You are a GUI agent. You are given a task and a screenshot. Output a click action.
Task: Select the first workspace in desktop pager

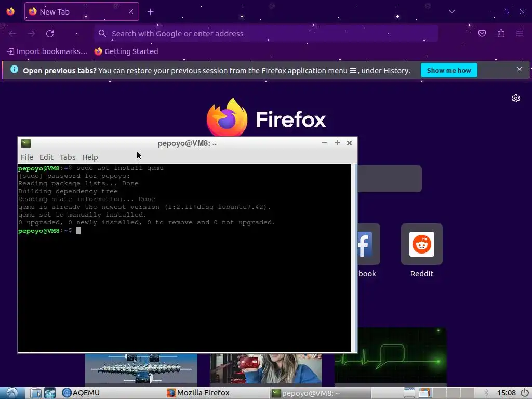click(425, 393)
